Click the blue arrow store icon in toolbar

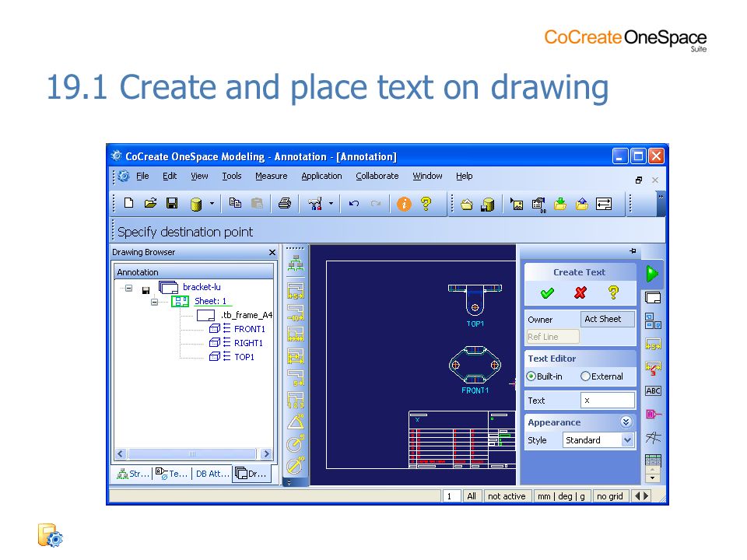(582, 204)
